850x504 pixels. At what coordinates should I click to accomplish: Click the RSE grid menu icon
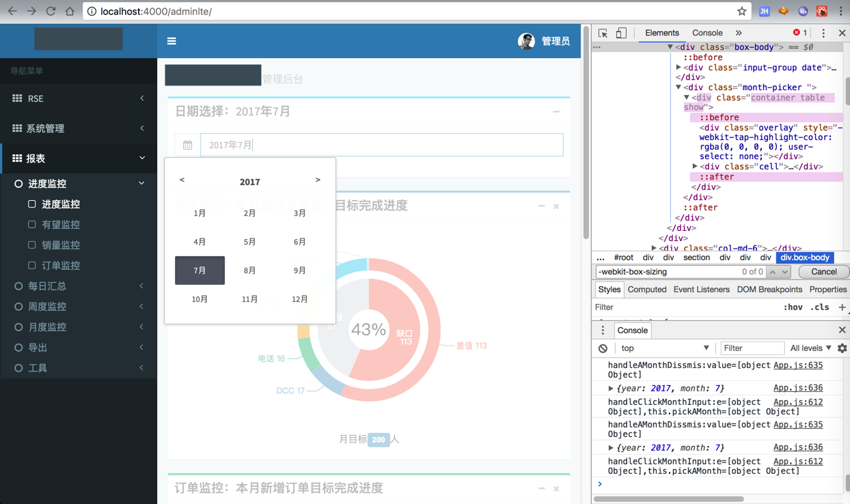pyautogui.click(x=17, y=98)
